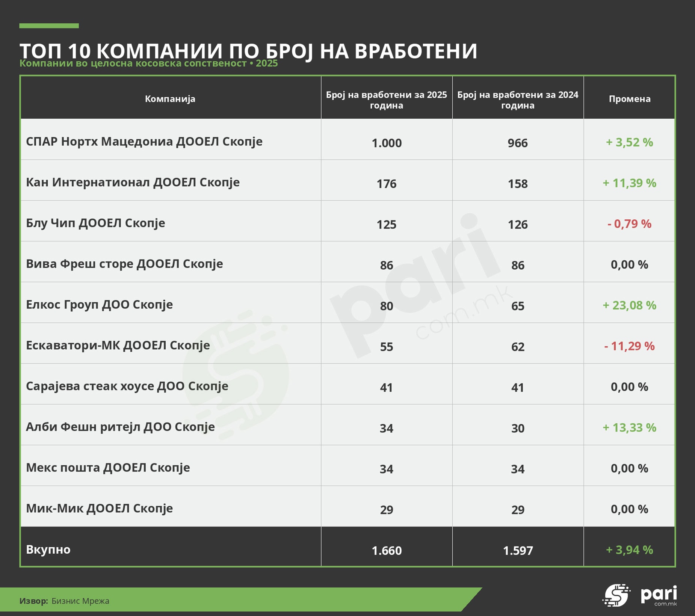Click the + 3,52 % change value

630,142
